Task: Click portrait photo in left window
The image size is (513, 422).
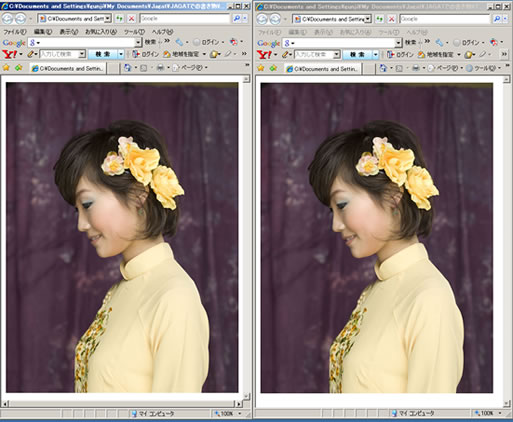Action: (122, 237)
